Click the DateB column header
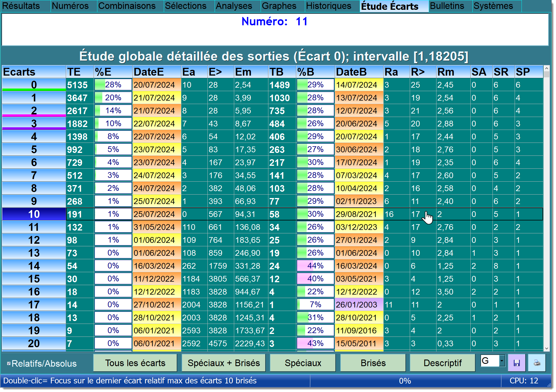Image resolution: width=556 pixels, height=392 pixels. tap(359, 72)
